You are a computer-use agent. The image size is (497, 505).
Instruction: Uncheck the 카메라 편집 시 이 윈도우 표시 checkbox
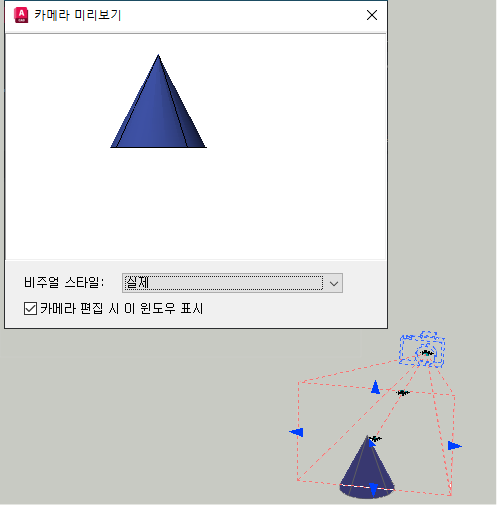tap(30, 308)
